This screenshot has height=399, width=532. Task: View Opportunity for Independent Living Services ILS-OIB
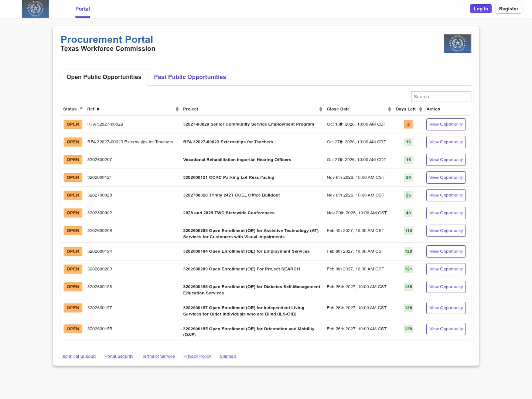click(x=446, y=308)
